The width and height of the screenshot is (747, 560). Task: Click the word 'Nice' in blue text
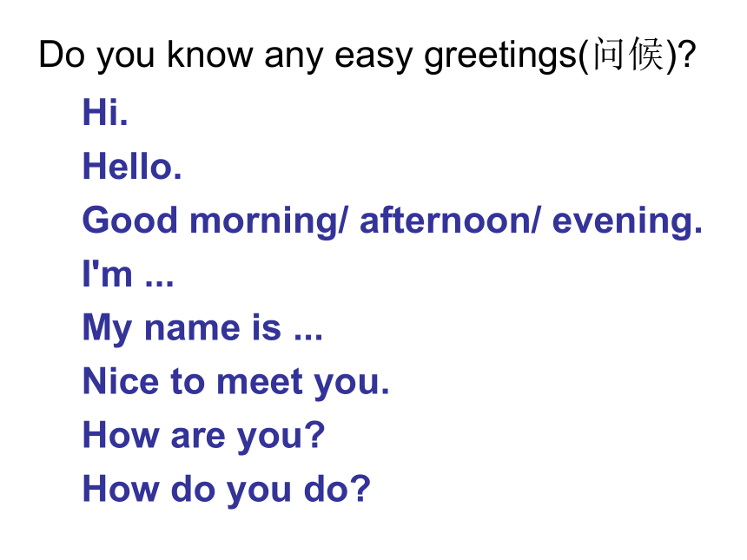pyautogui.click(x=121, y=381)
